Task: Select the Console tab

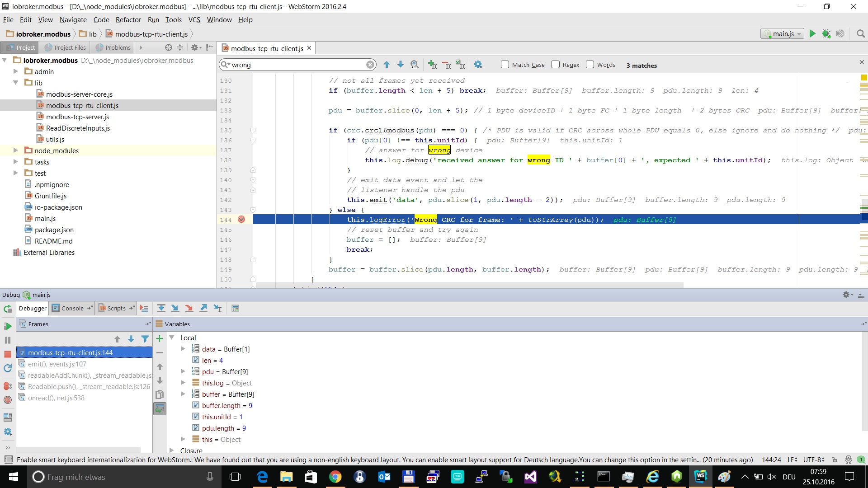Action: point(71,308)
